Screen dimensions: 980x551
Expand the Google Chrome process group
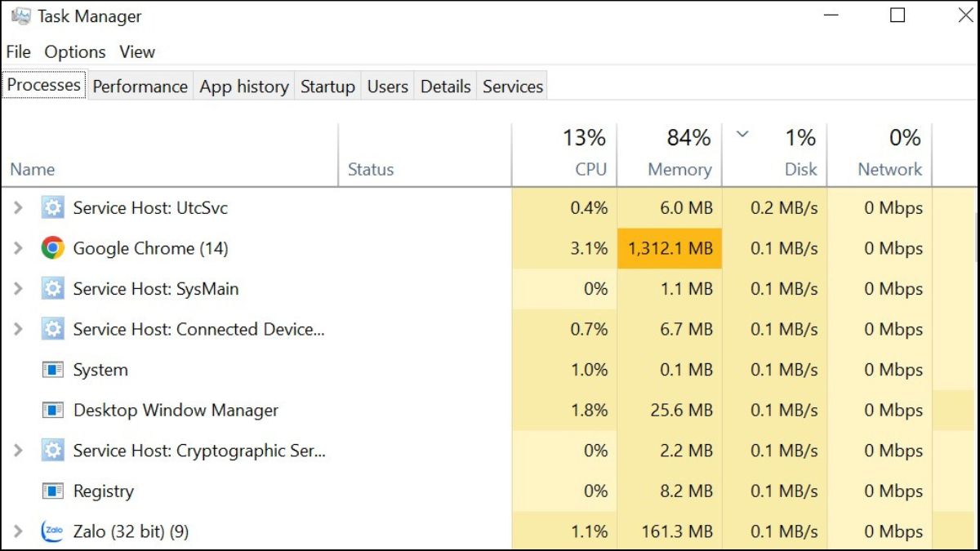tap(18, 248)
